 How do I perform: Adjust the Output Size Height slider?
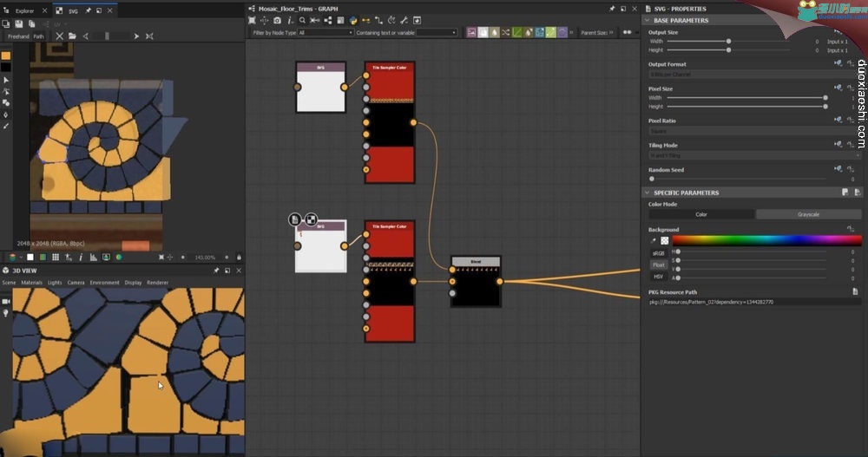(x=728, y=50)
